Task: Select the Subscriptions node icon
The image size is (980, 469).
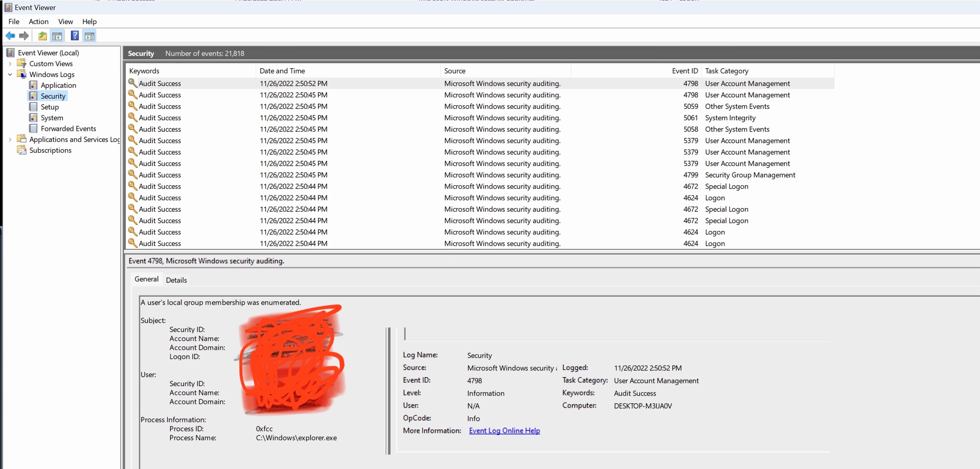Action: click(x=22, y=150)
